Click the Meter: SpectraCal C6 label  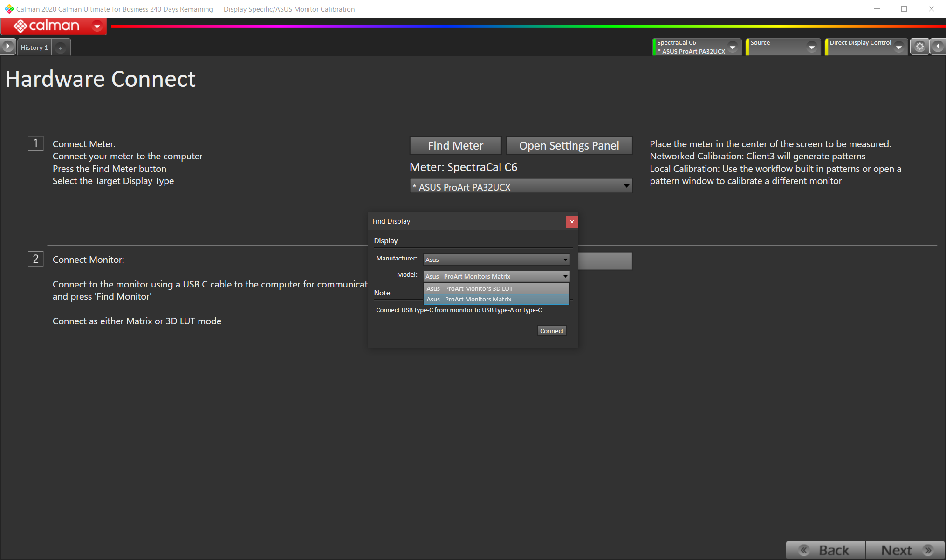[463, 167]
